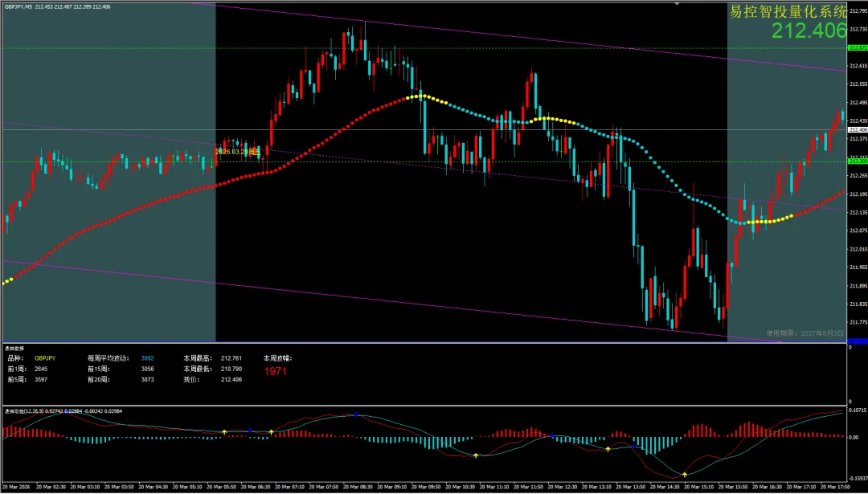Click the white current price tag 212.406 on the axis
Viewport: 868px width, 494px height.
858,129
